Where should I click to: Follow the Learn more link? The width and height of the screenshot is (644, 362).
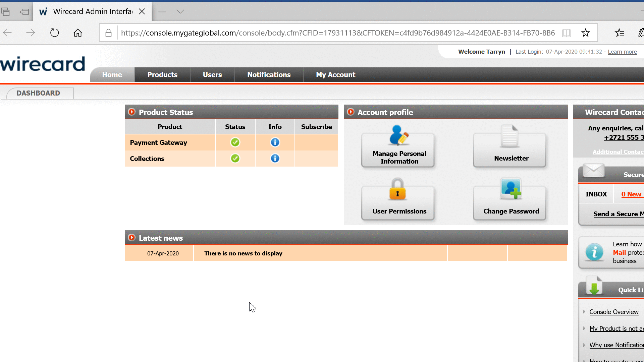click(x=622, y=52)
